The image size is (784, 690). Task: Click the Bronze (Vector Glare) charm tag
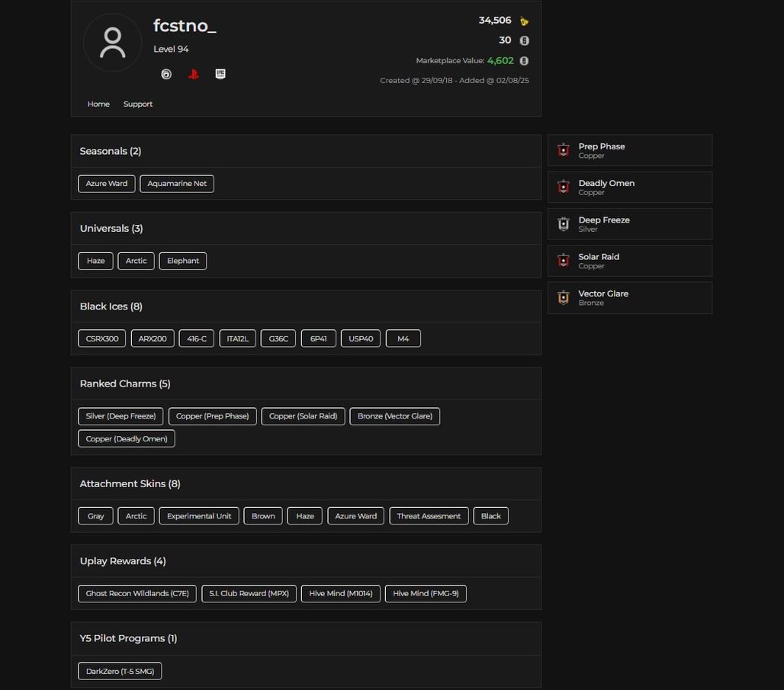pos(395,416)
